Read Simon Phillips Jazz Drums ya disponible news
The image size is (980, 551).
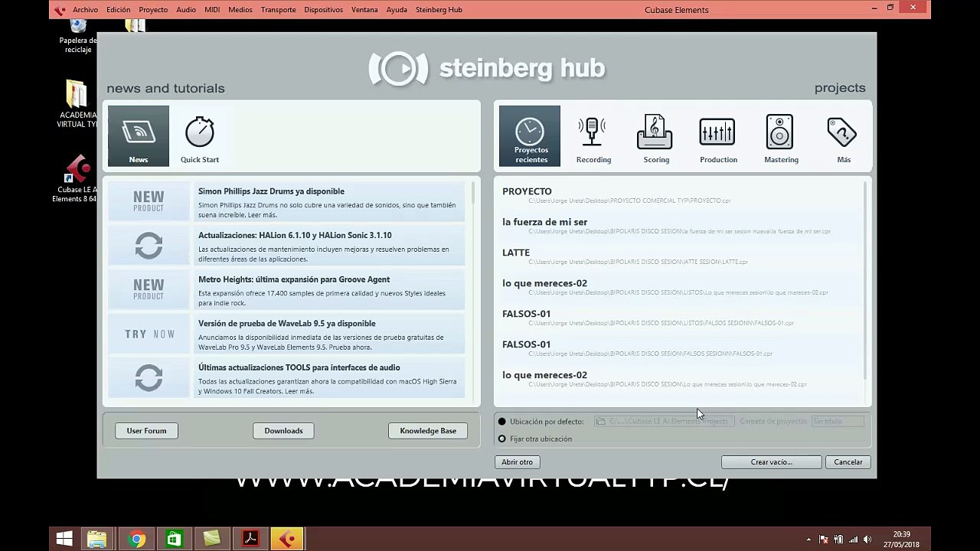pyautogui.click(x=271, y=191)
